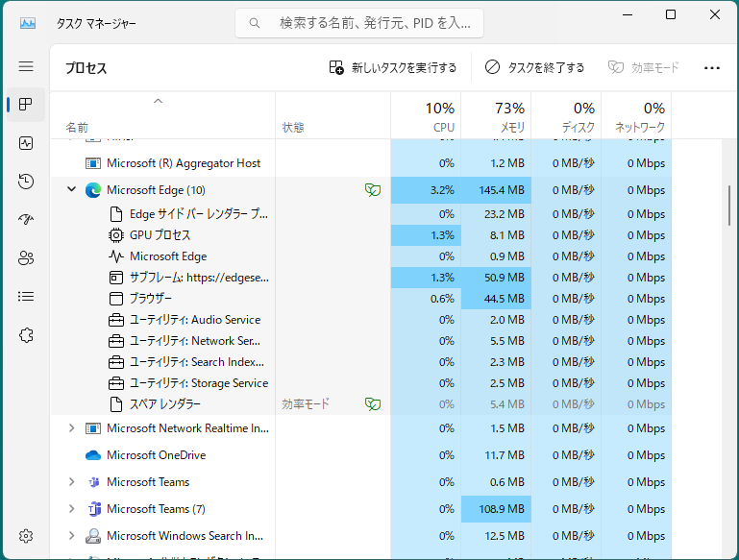Viewport: 739px width, 560px height.
Task: Click the search box for name, publisher, PID
Action: click(359, 23)
